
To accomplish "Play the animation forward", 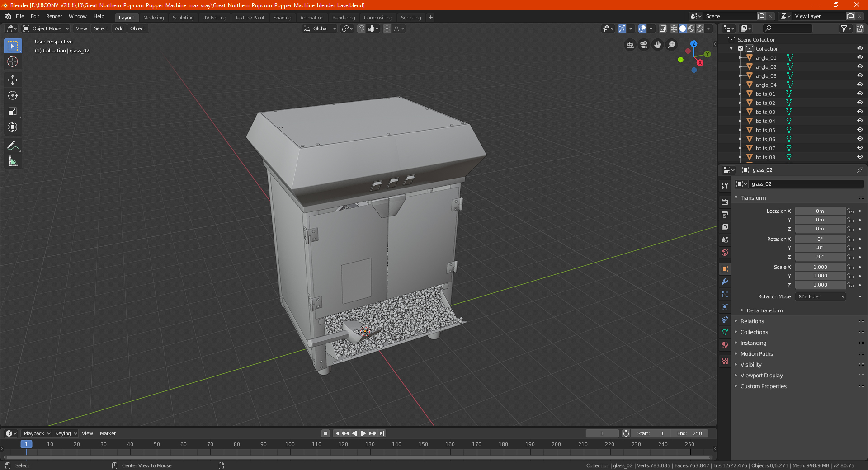I will (363, 433).
